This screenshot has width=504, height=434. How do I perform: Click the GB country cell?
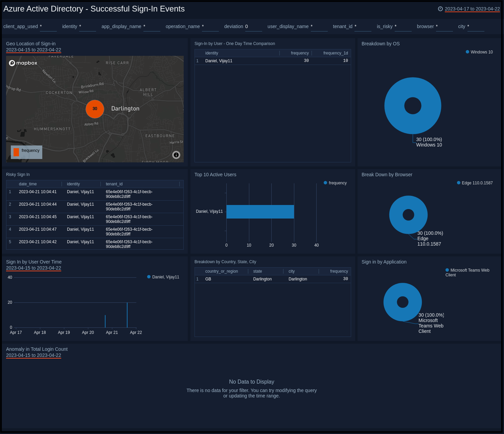(x=208, y=279)
